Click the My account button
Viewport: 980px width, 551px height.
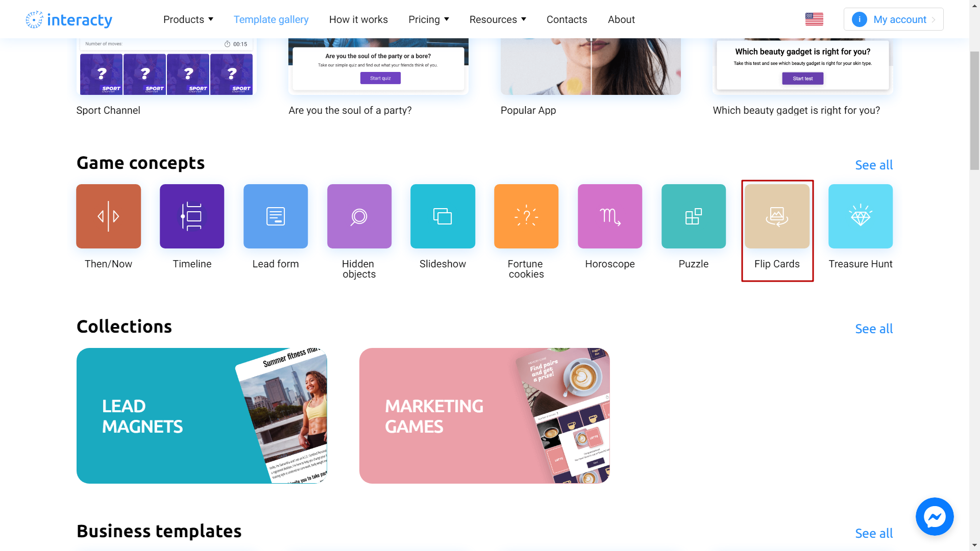pyautogui.click(x=893, y=19)
